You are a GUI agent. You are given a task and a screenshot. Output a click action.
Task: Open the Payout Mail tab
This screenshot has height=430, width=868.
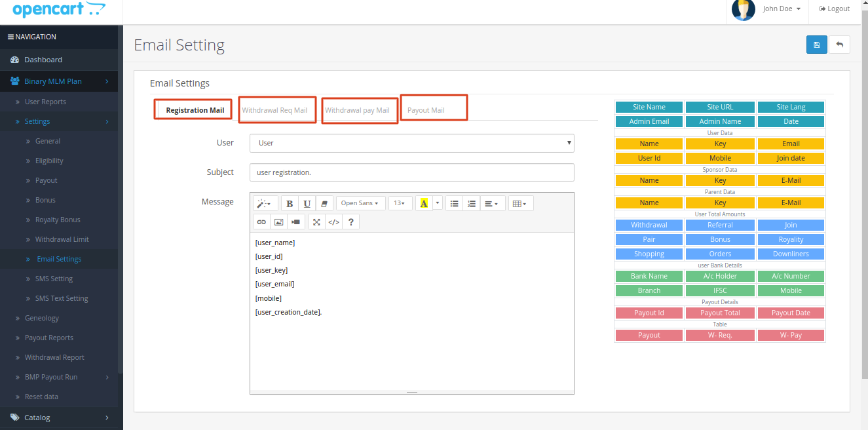(426, 110)
